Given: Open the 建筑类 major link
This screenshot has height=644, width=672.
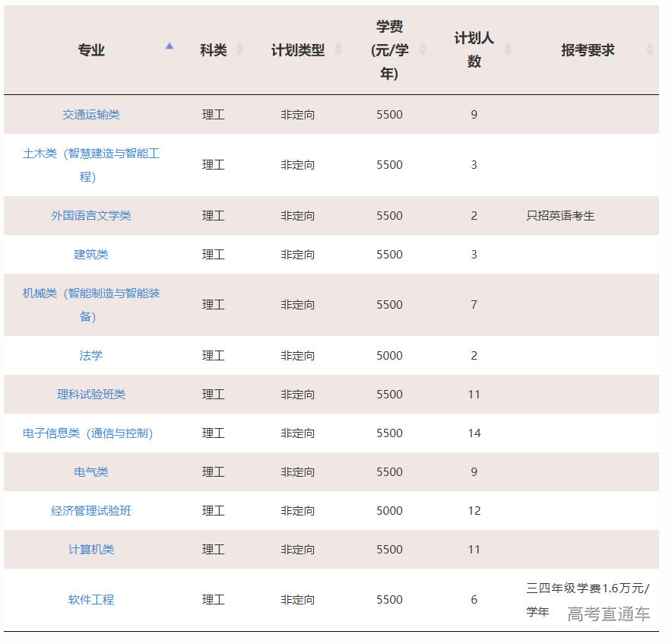Looking at the screenshot, I should [91, 255].
